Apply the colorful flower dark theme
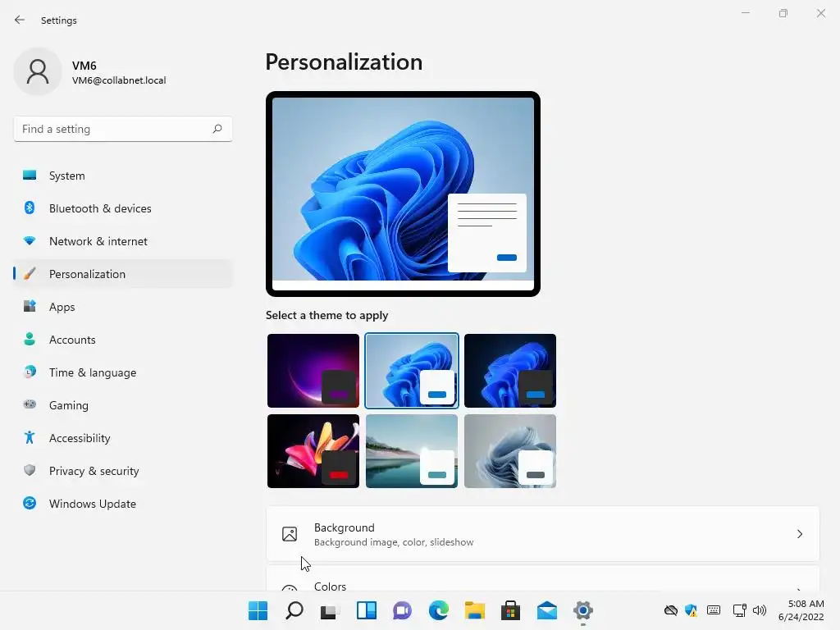Viewport: 840px width, 630px height. coord(313,451)
